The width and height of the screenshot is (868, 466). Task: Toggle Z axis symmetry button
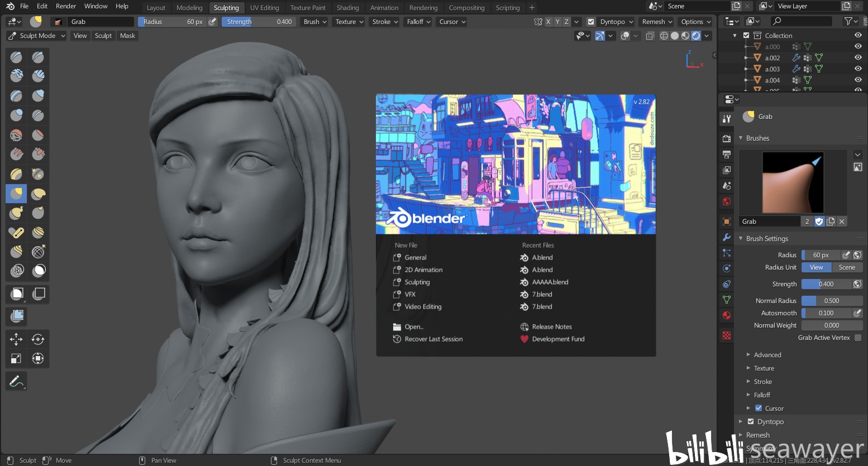[566, 22]
